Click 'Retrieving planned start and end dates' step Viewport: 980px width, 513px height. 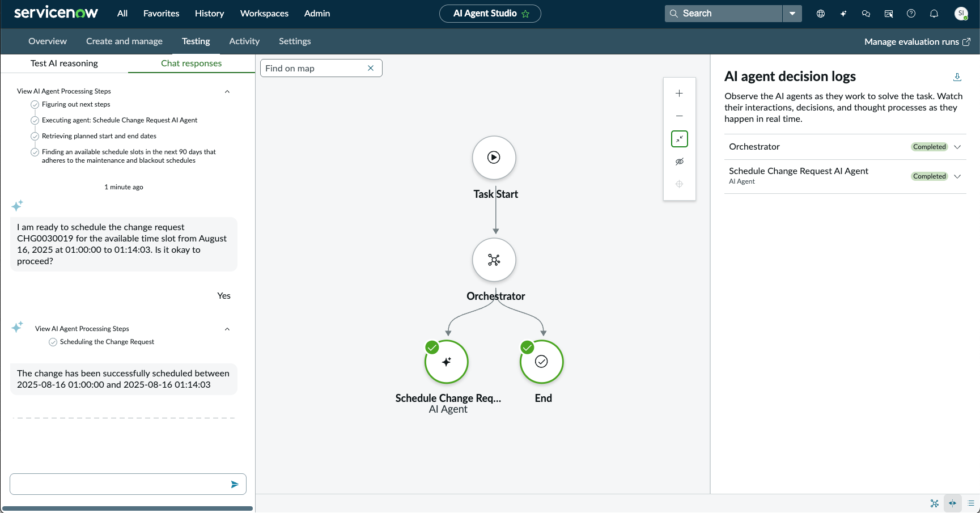click(99, 136)
